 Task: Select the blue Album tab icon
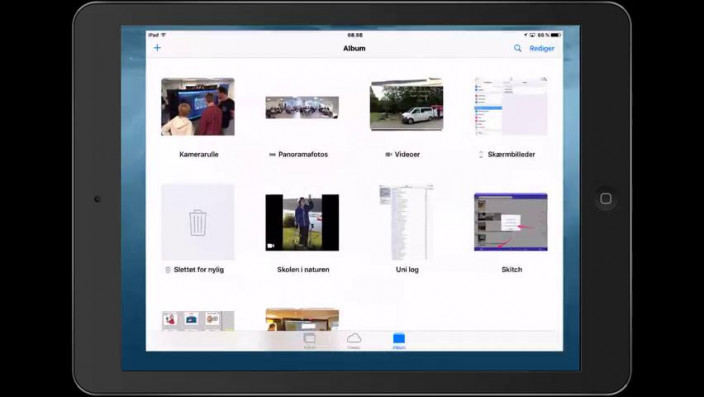click(399, 341)
